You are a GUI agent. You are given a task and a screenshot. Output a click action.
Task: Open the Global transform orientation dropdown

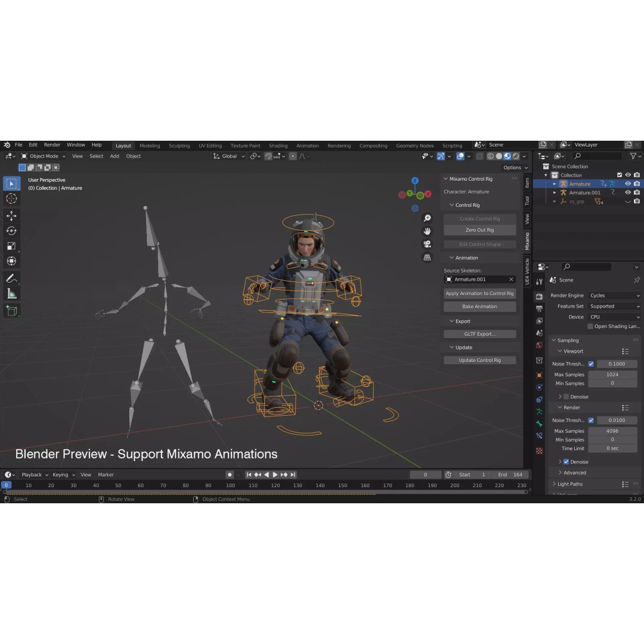[229, 156]
